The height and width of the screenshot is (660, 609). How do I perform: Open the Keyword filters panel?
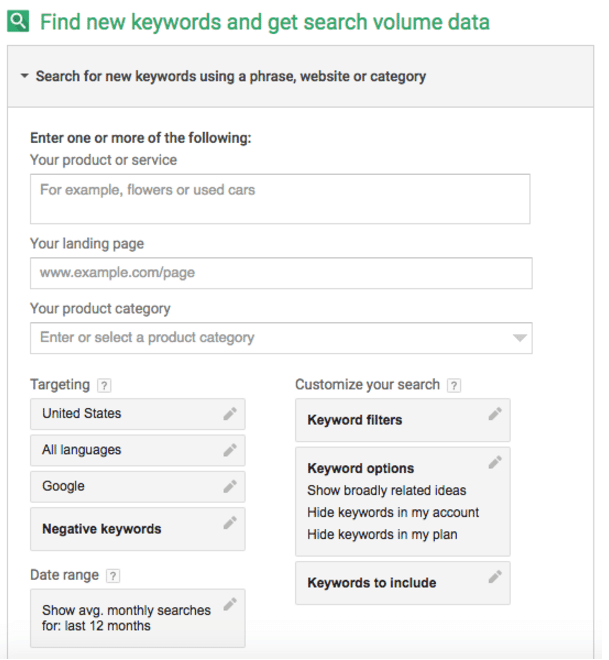click(355, 420)
